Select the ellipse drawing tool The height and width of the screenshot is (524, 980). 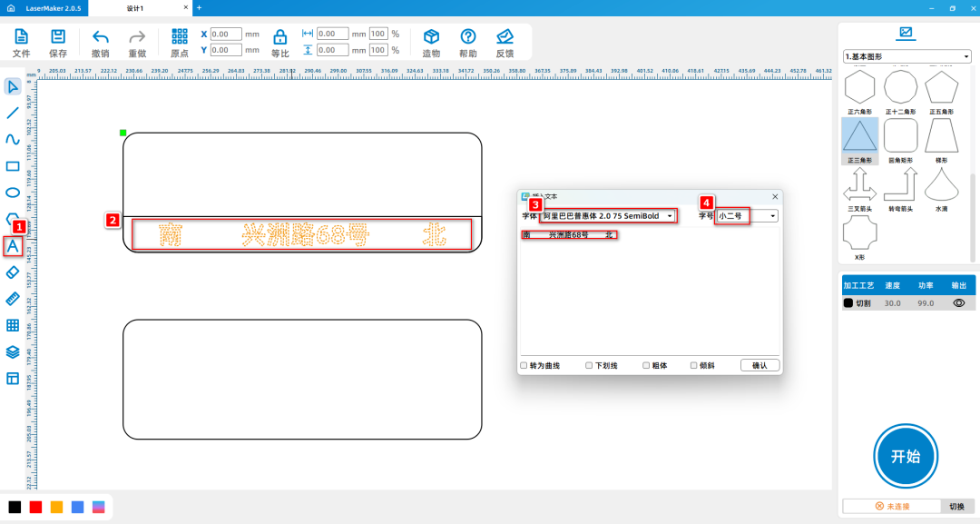tap(13, 193)
